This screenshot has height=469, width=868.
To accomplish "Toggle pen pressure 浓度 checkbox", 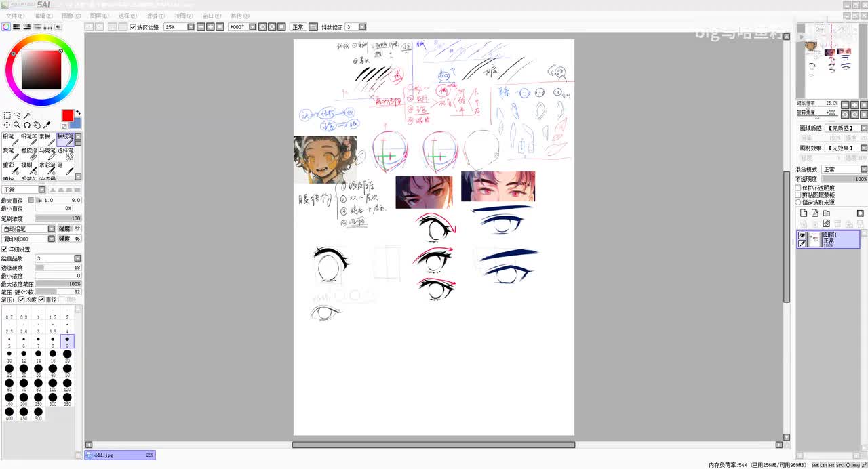I will (22, 300).
